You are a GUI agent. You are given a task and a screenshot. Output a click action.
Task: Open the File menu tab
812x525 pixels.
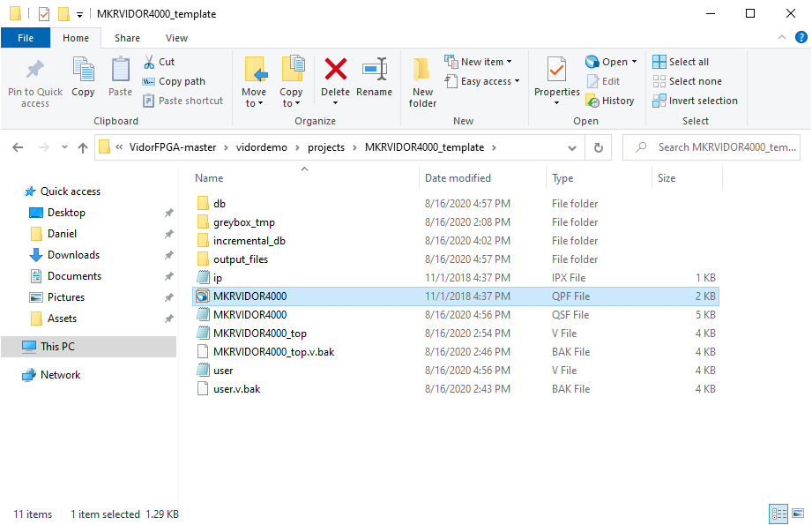click(x=26, y=38)
